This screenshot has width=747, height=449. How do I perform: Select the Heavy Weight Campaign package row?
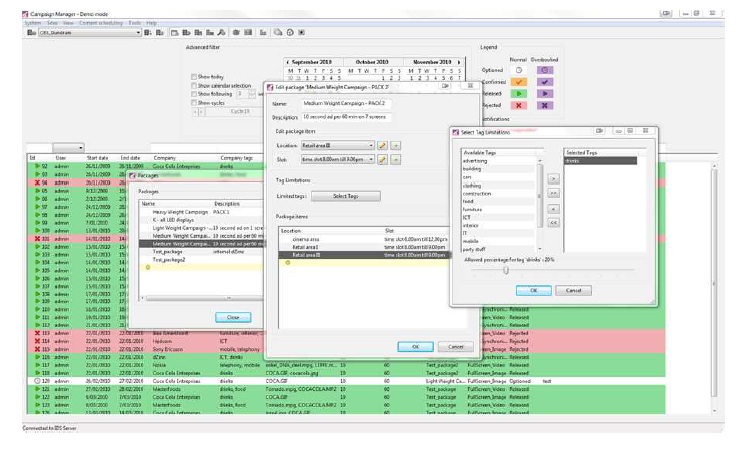coord(175,212)
